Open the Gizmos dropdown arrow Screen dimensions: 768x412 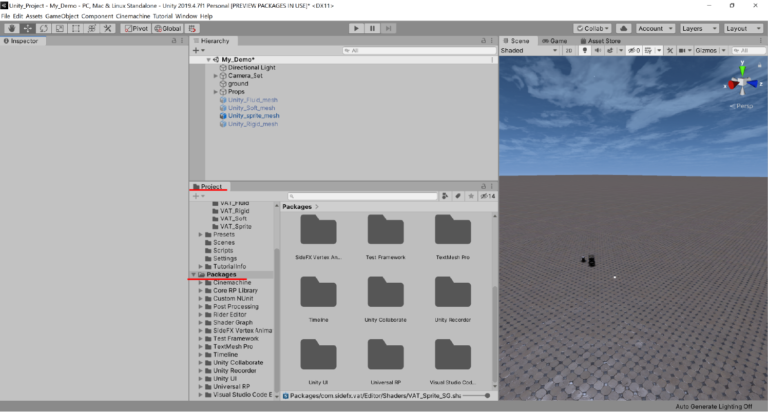click(723, 50)
